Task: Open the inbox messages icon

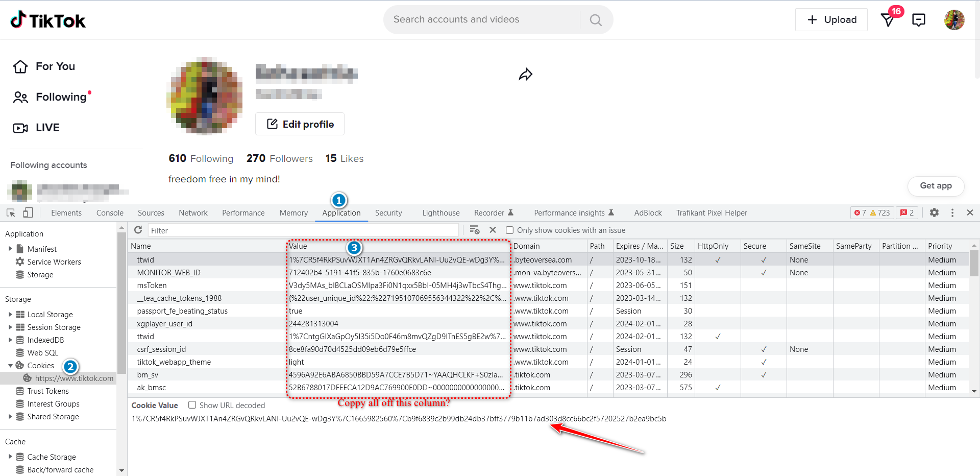Action: (x=919, y=20)
